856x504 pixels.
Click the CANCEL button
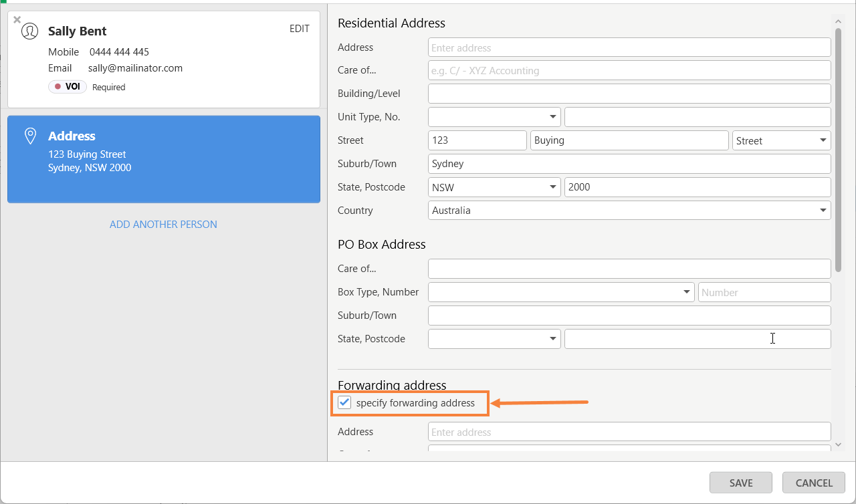coord(814,483)
